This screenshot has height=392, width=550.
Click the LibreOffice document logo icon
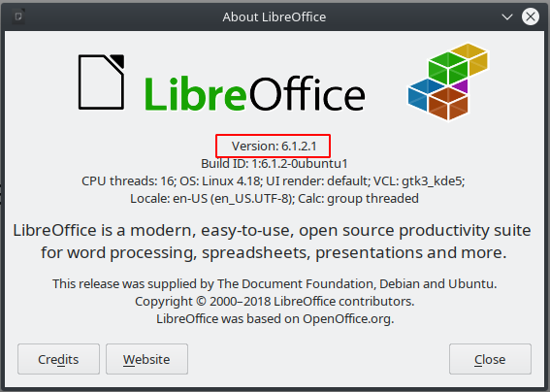pyautogui.click(x=101, y=82)
